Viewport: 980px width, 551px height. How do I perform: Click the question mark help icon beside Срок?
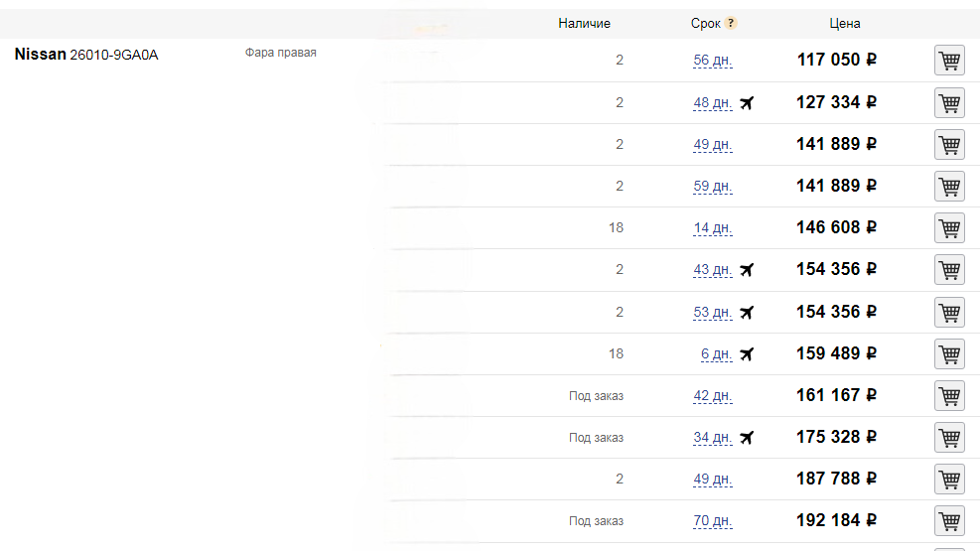pyautogui.click(x=731, y=23)
